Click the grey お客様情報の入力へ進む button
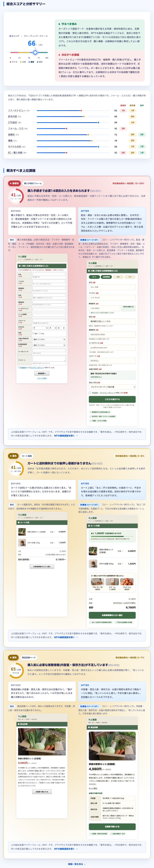 coord(42,567)
